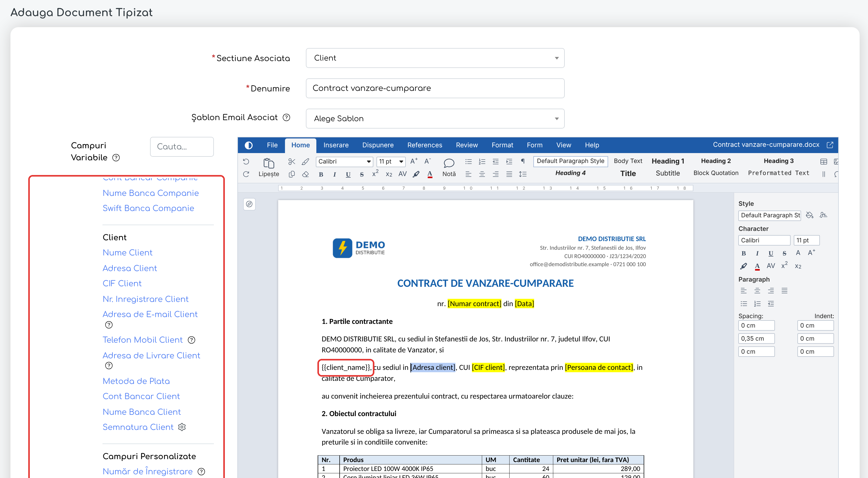Image resolution: width=868 pixels, height=478 pixels.
Task: Toggle underline in the editor toolbar
Action: (348, 174)
